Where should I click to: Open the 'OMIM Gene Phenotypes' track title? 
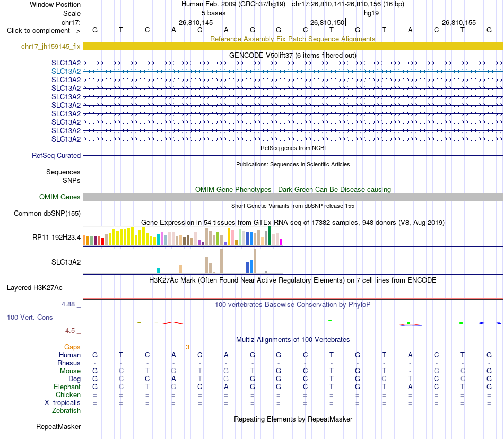tap(293, 189)
